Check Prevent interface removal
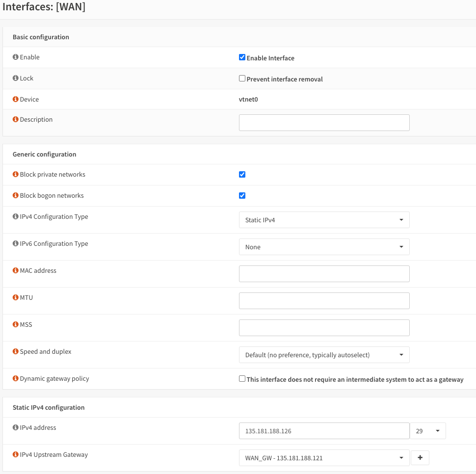Viewport: 476px width, 474px height. click(242, 79)
